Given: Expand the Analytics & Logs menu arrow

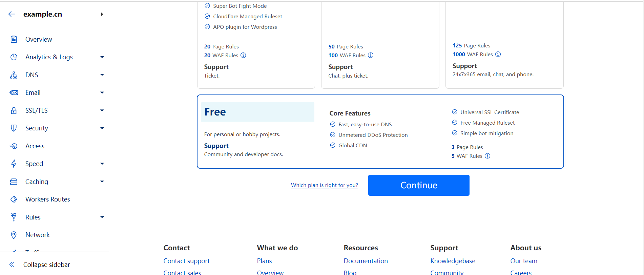Looking at the screenshot, I should pyautogui.click(x=102, y=57).
